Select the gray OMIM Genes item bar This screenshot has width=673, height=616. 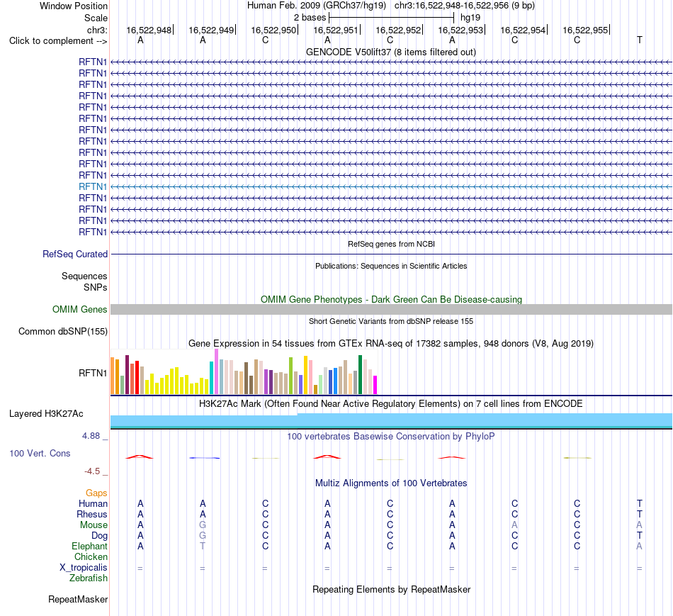pos(391,309)
